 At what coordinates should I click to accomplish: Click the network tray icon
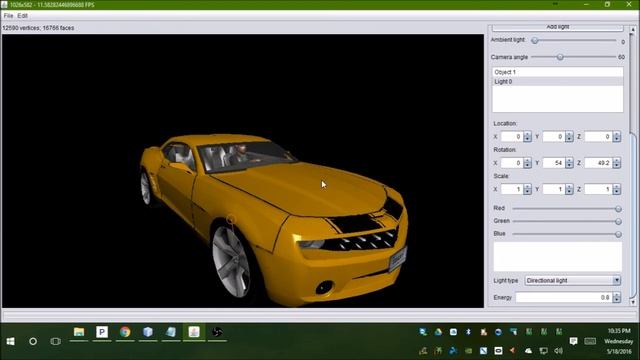point(543,351)
